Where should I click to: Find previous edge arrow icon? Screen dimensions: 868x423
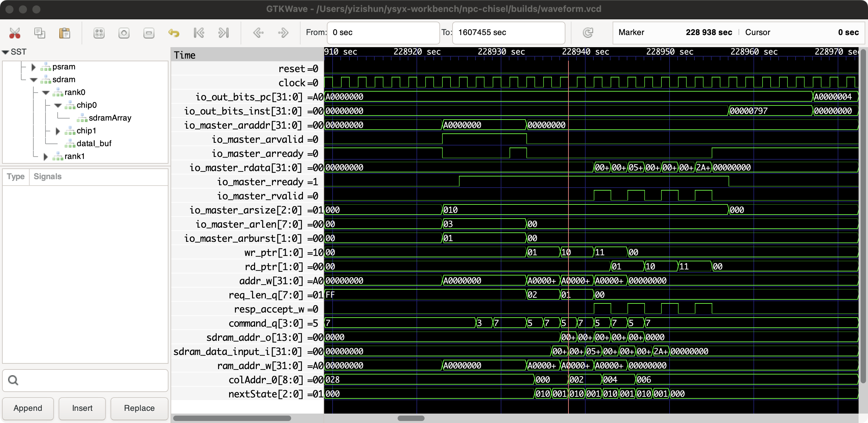pos(258,33)
